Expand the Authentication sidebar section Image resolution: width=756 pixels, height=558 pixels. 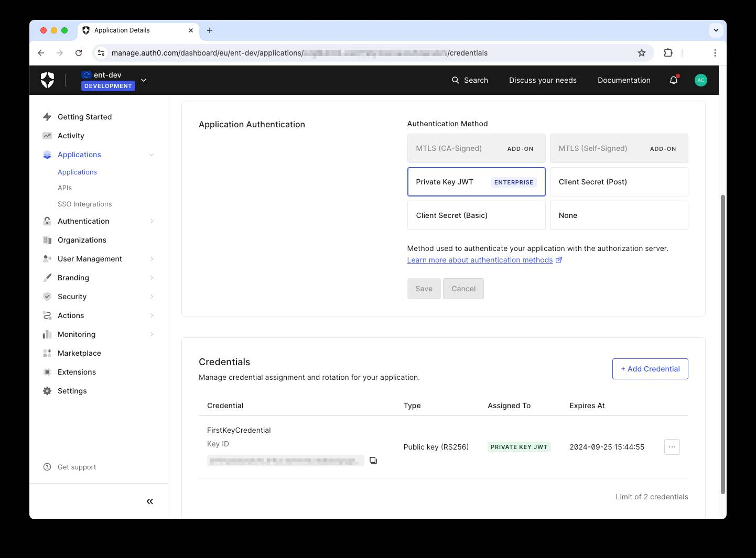(152, 221)
